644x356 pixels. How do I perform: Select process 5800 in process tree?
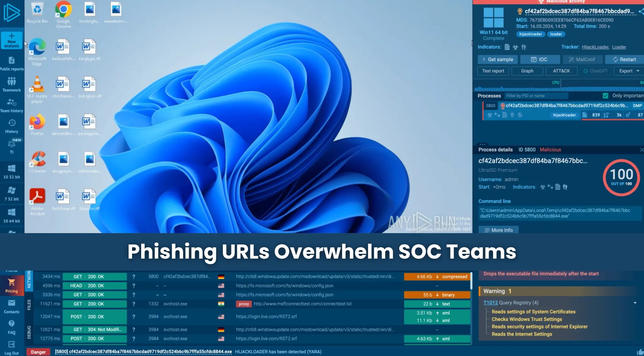point(563,110)
